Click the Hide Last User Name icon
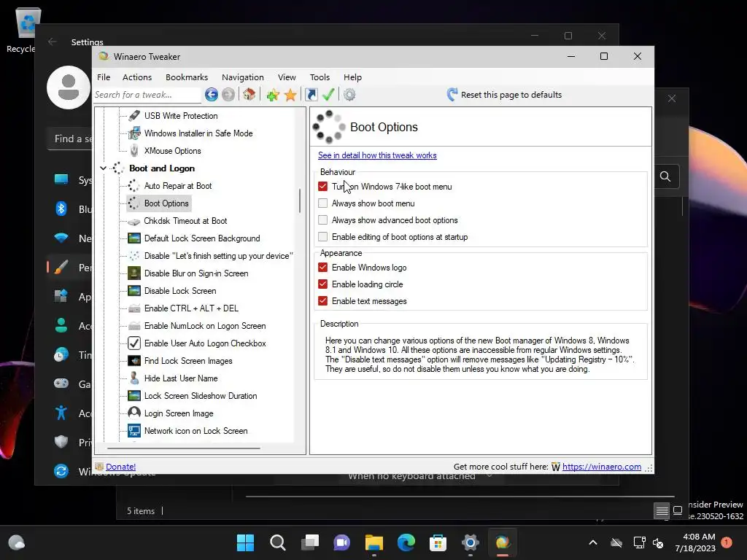This screenshot has height=560, width=747. 134,378
